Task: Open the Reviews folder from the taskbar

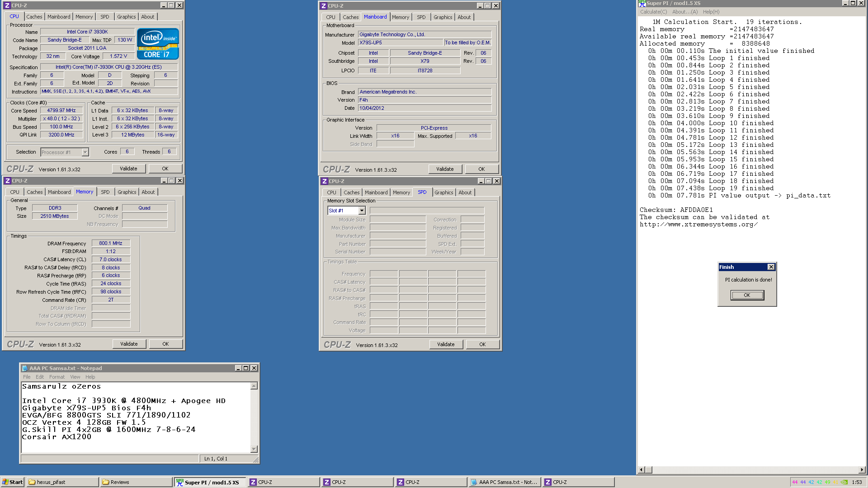Action: 136,482
